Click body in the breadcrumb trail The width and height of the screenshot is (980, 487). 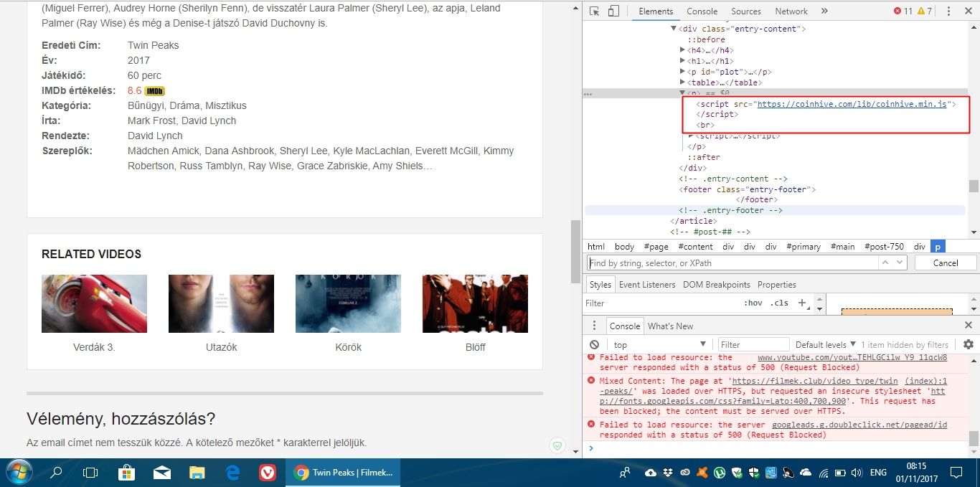(624, 246)
